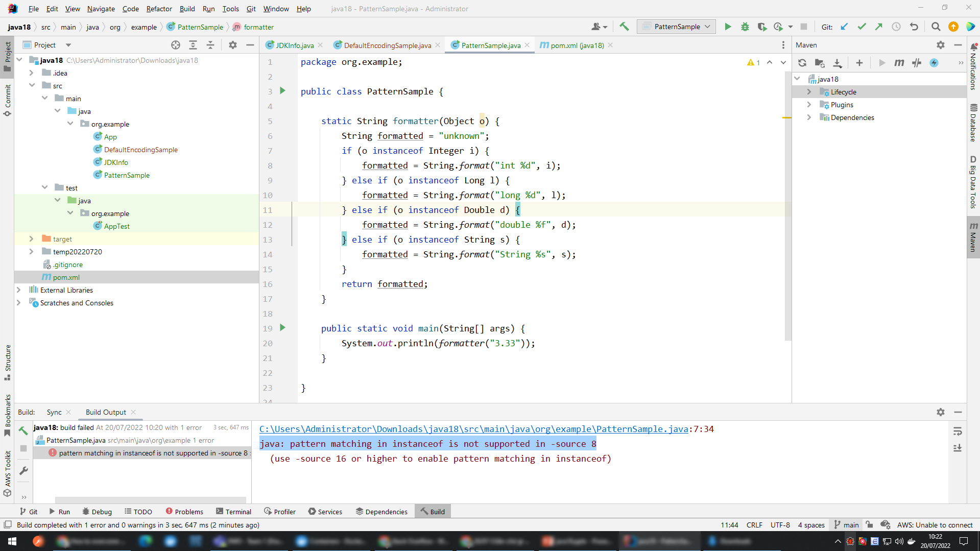Expand the target folder in project tree

click(31, 239)
